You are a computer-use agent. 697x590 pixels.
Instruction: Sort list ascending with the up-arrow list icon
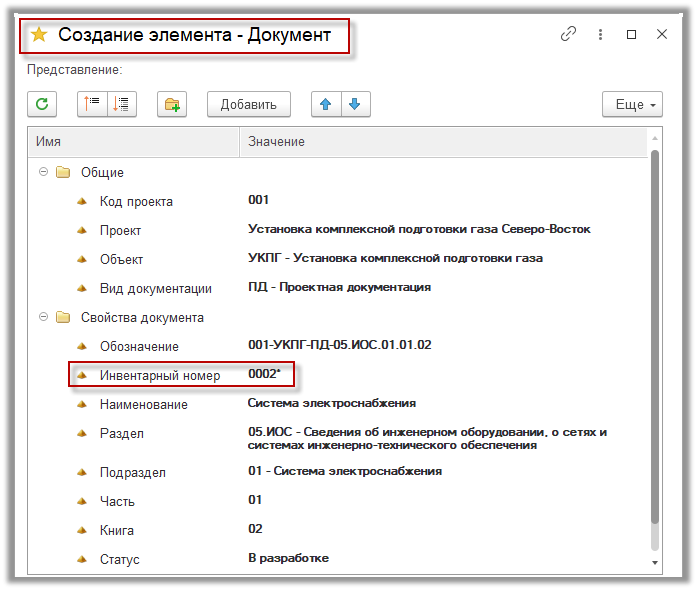click(x=92, y=104)
